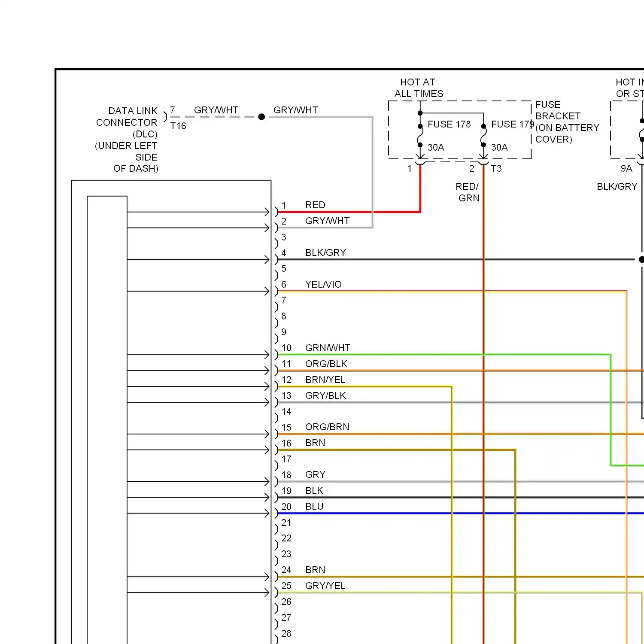Image resolution: width=644 pixels, height=644 pixels.
Task: Click the GRY/BLK label at pin 13
Action: click(x=325, y=395)
